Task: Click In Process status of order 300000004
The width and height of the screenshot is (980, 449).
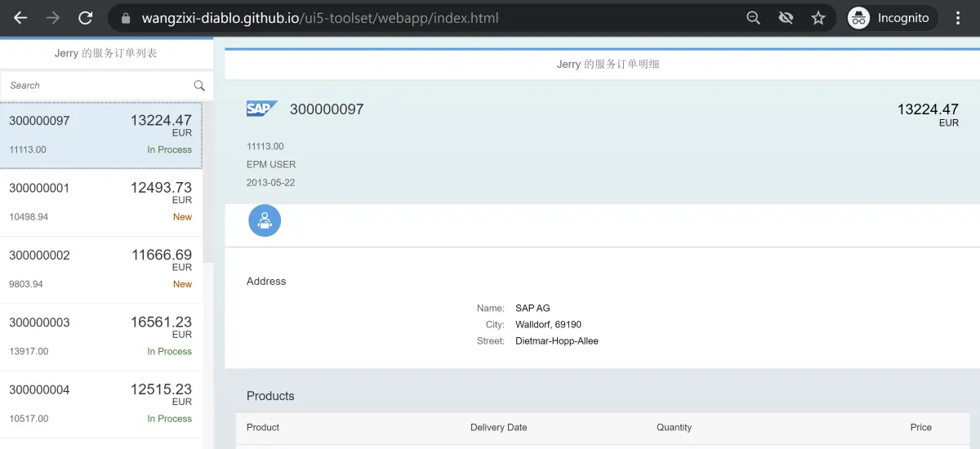Action: click(169, 419)
